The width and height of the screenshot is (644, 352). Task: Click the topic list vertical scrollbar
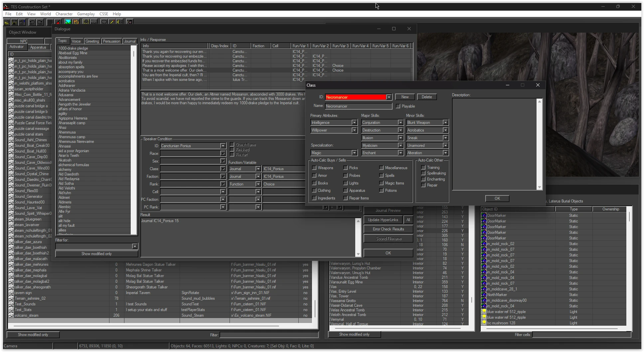[134, 140]
